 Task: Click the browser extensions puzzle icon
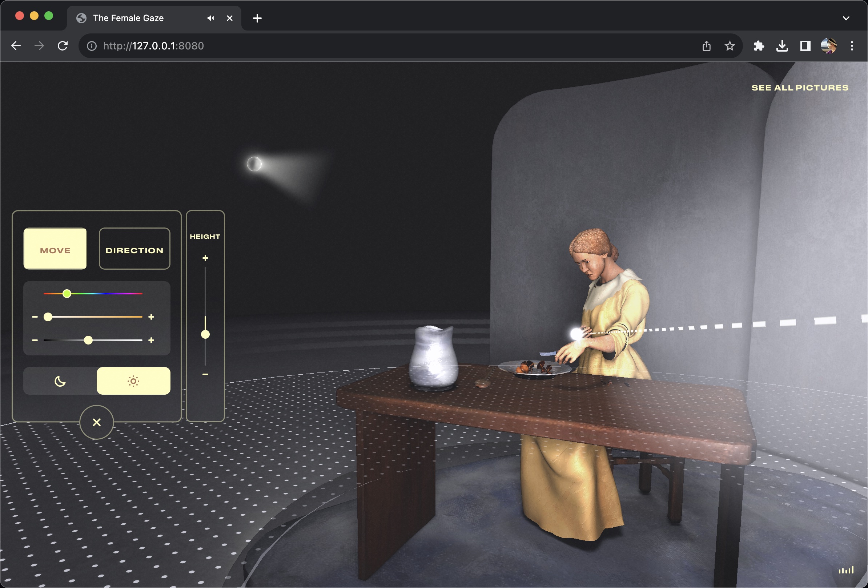759,46
